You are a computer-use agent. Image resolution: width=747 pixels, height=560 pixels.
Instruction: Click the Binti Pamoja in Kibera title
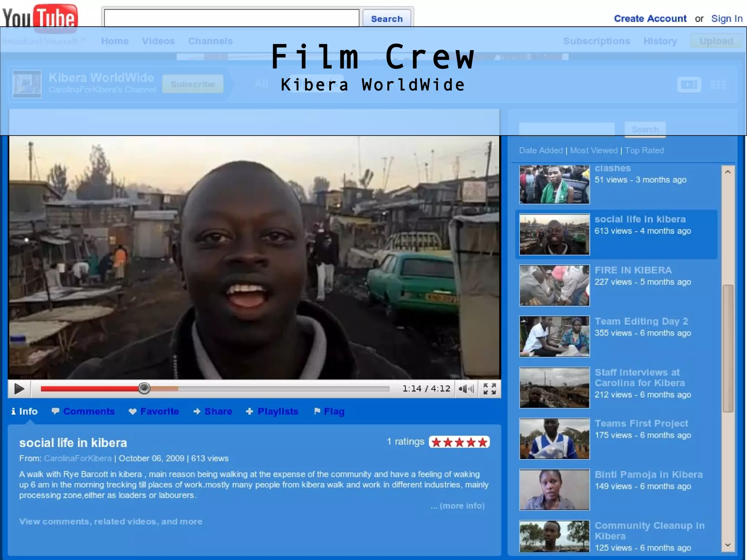pos(649,474)
